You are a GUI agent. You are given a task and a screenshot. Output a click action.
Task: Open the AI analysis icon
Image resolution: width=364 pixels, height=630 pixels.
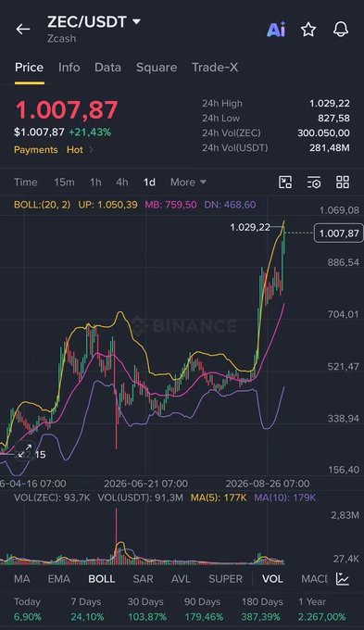tap(276, 29)
